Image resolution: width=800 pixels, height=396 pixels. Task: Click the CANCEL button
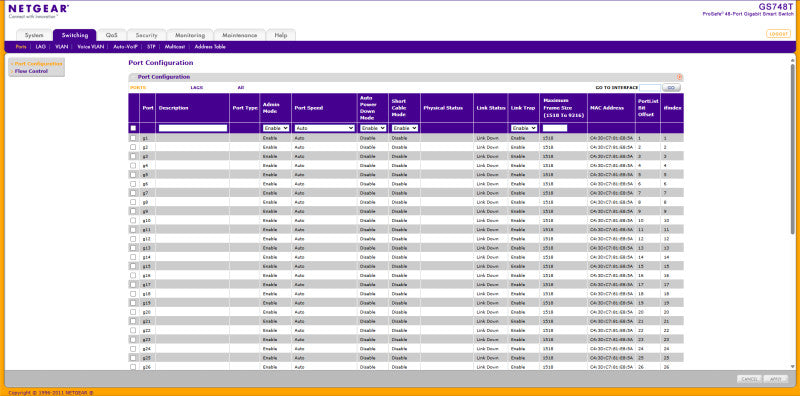(749, 379)
